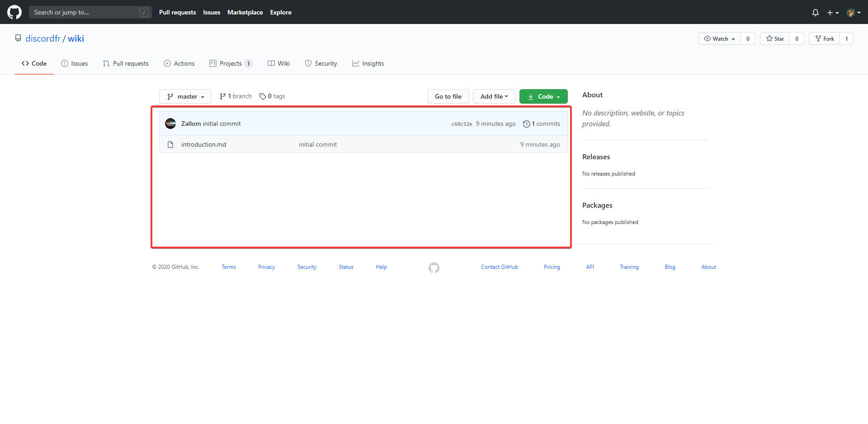This screenshot has width=868, height=424.
Task: Open the footer Security link
Action: (307, 267)
